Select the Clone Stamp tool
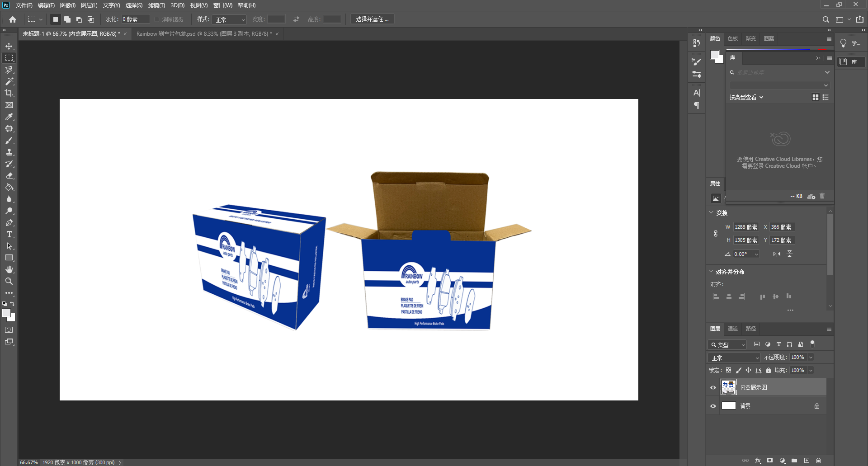 [x=9, y=152]
